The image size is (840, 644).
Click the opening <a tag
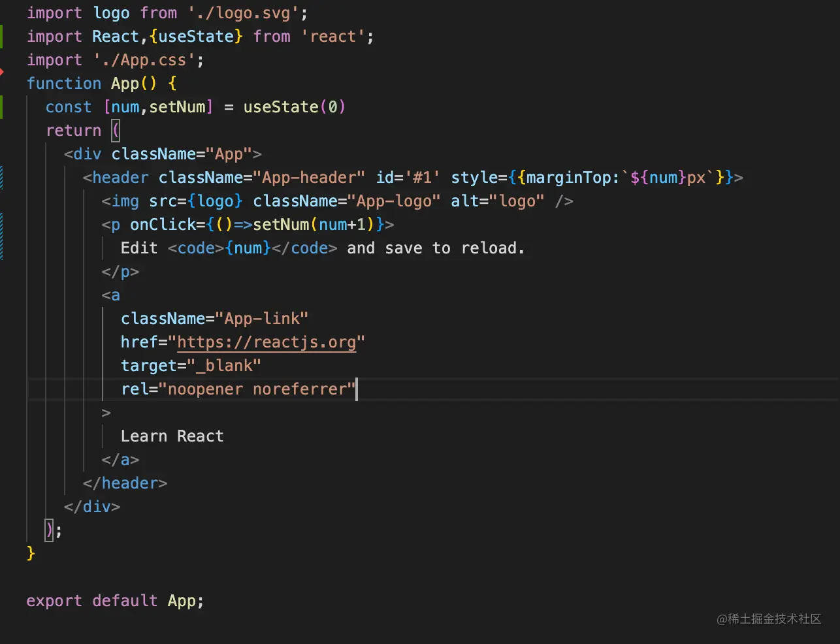[x=111, y=295]
